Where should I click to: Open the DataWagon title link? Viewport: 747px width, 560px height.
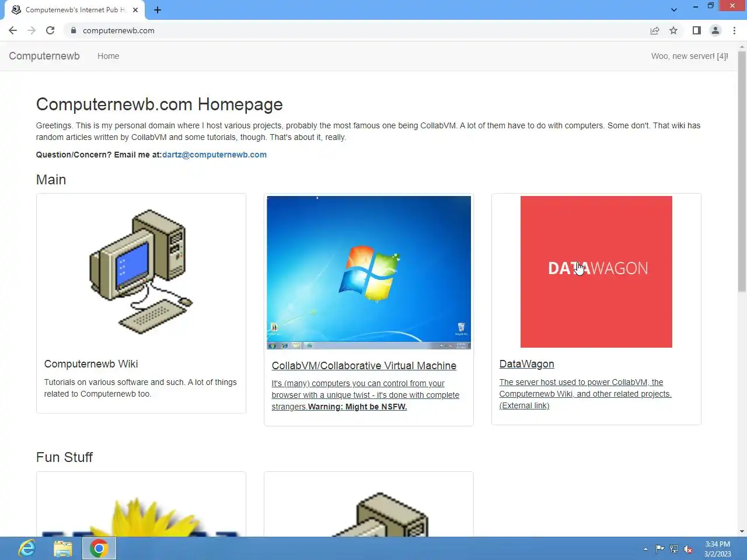pyautogui.click(x=527, y=364)
